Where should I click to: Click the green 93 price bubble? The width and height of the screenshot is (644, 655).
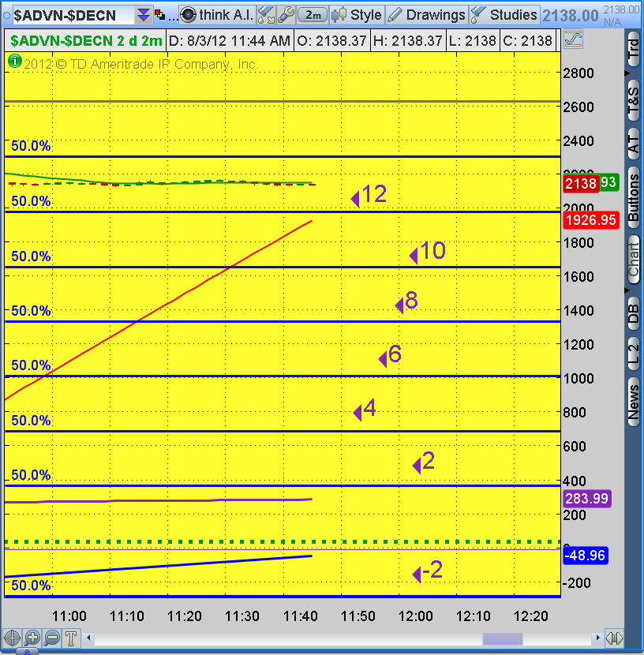pos(609,182)
